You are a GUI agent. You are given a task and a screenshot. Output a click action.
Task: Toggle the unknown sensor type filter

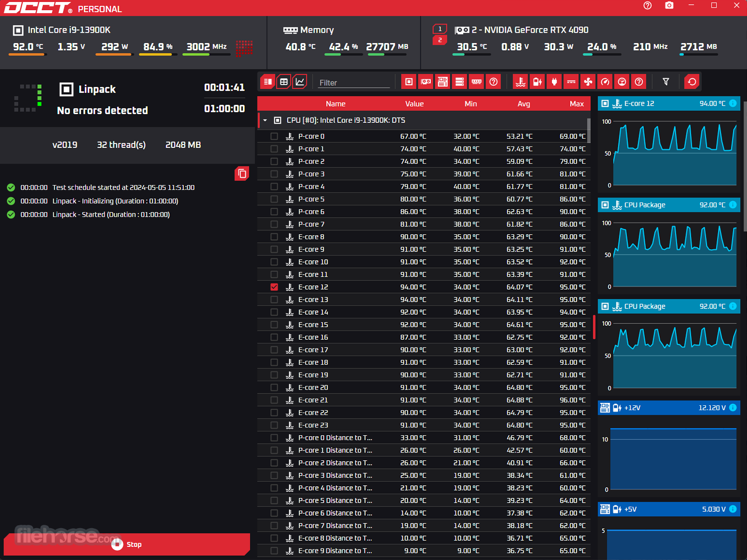(x=639, y=82)
